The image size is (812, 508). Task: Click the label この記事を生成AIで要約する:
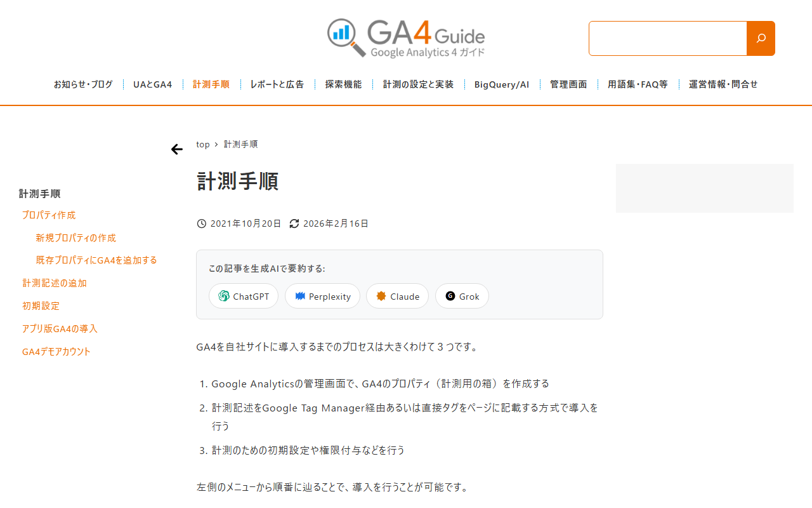pyautogui.click(x=267, y=269)
